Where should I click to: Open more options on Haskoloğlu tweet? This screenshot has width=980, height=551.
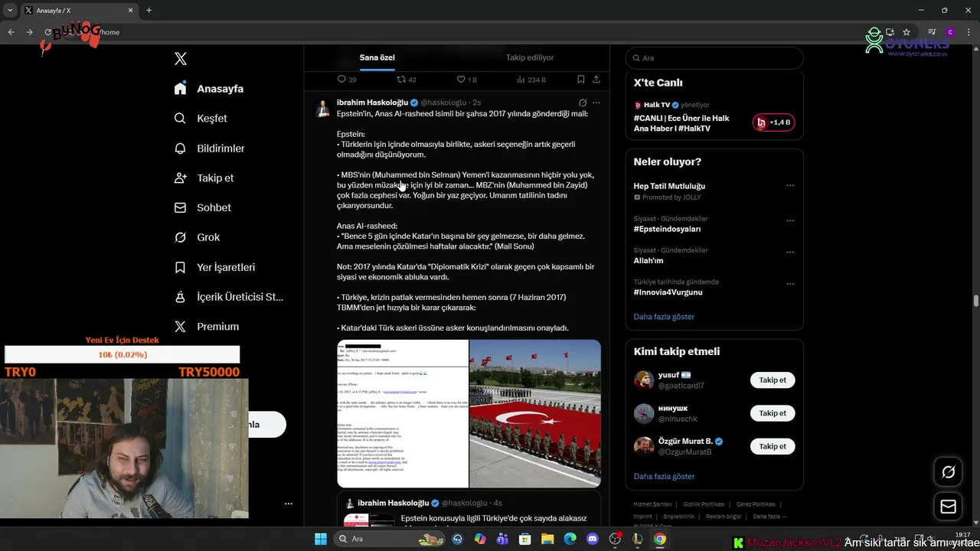pyautogui.click(x=596, y=103)
